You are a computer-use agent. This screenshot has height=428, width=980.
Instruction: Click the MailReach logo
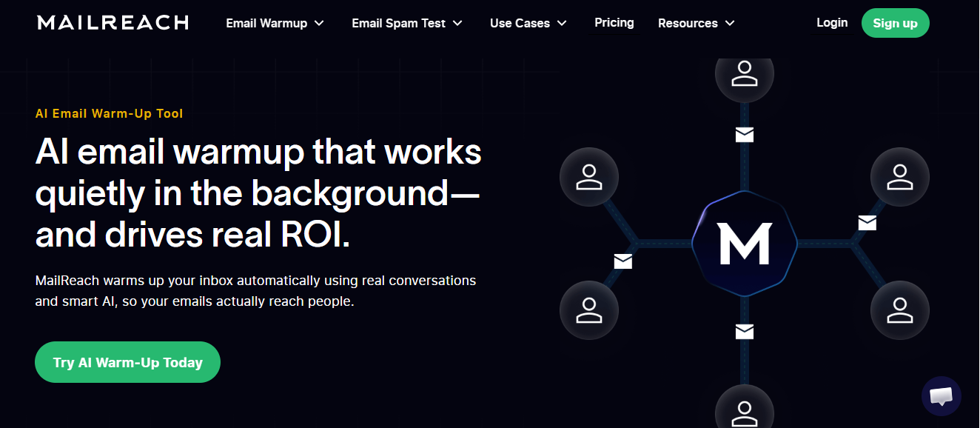click(112, 22)
